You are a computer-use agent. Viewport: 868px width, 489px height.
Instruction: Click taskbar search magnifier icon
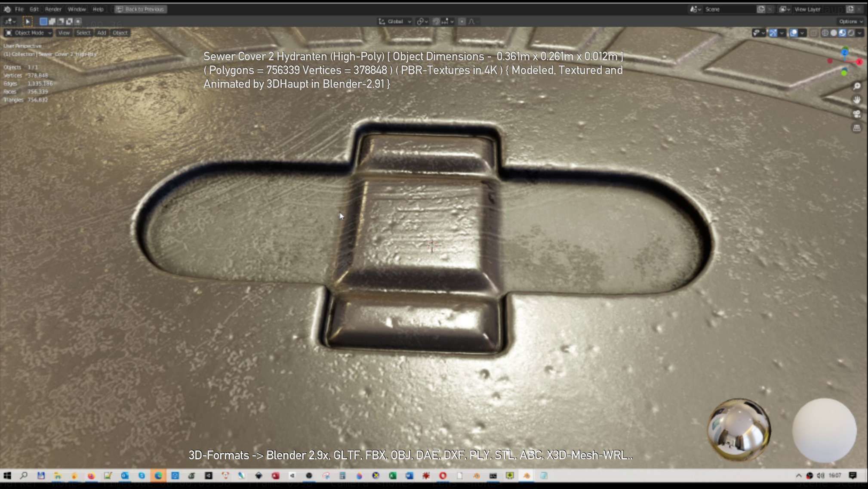24,475
